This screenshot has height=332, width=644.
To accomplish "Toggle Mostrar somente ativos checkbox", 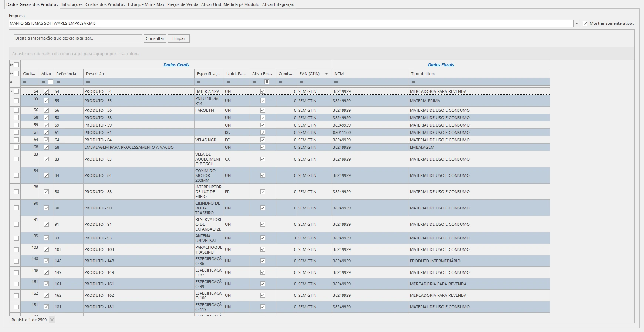I will [x=585, y=23].
